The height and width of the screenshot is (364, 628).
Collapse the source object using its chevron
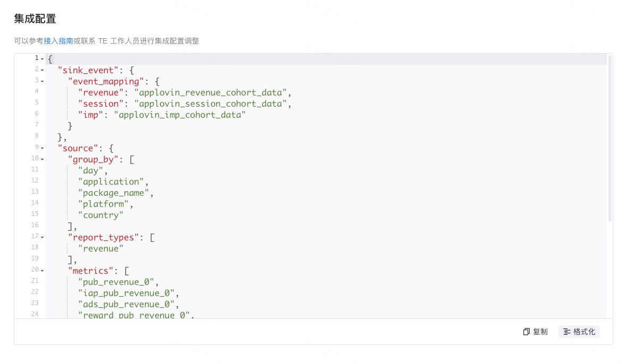[41, 148]
